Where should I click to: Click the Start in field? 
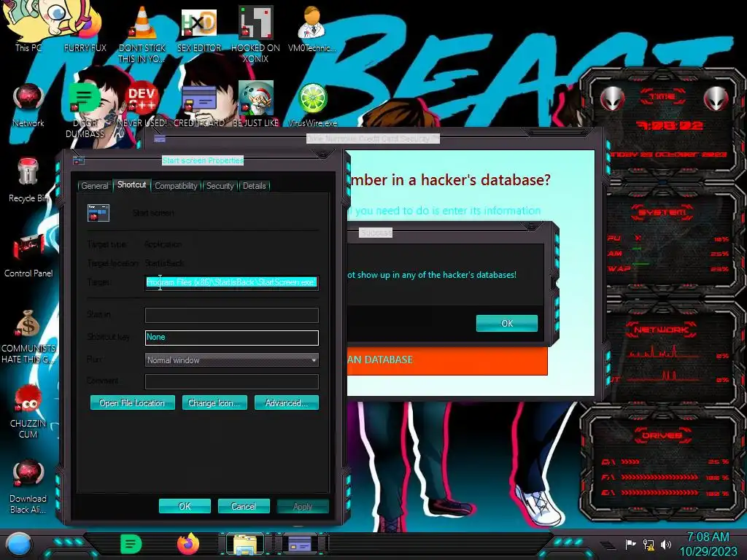[x=231, y=315]
